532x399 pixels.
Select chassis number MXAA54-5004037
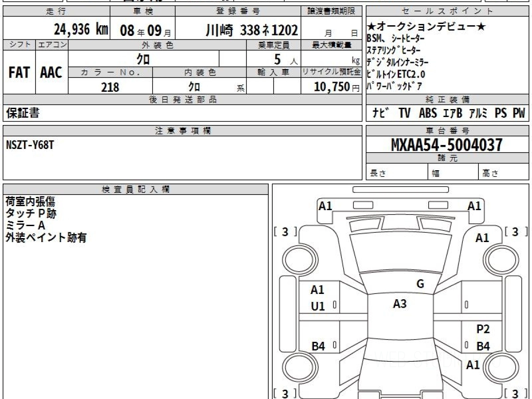click(x=446, y=145)
